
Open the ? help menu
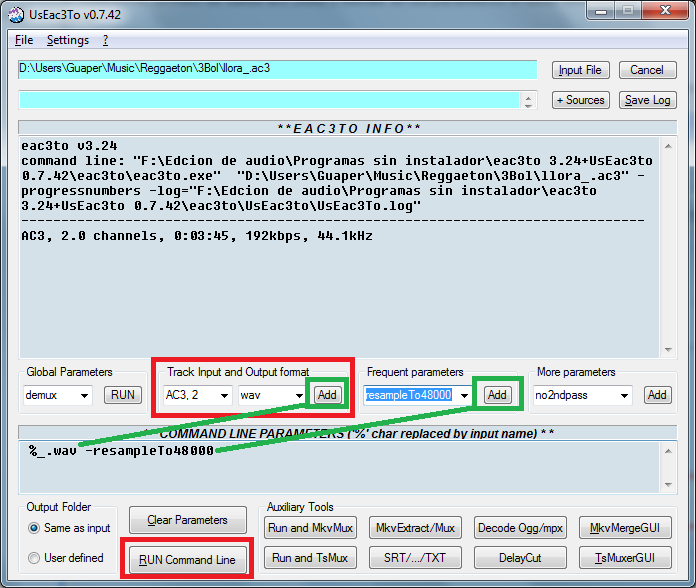click(105, 40)
